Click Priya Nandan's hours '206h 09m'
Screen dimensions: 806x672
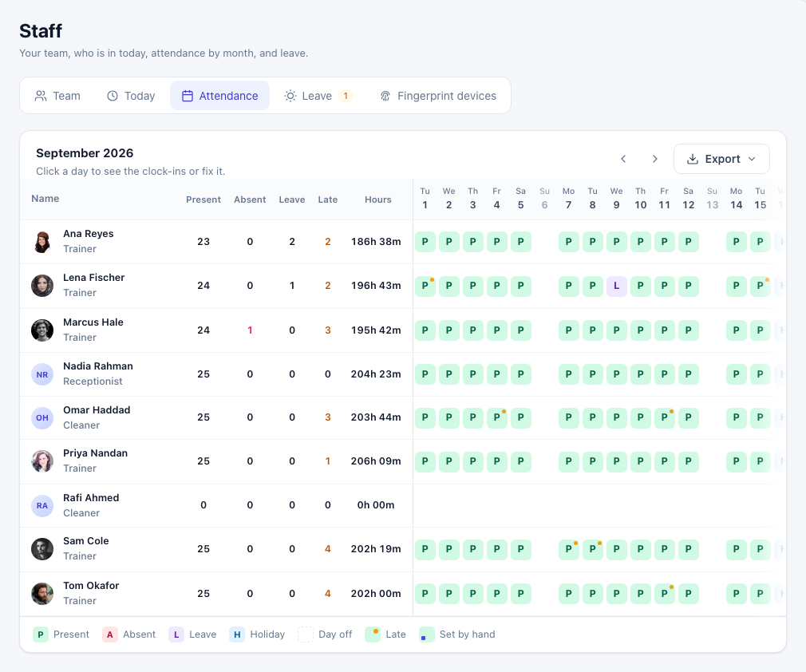(376, 461)
